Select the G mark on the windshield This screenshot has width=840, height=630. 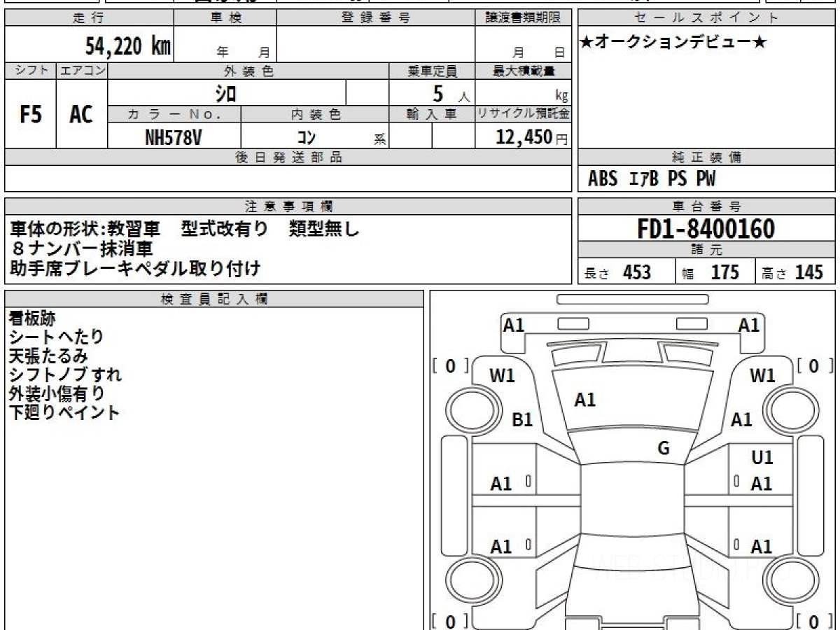pyautogui.click(x=664, y=448)
